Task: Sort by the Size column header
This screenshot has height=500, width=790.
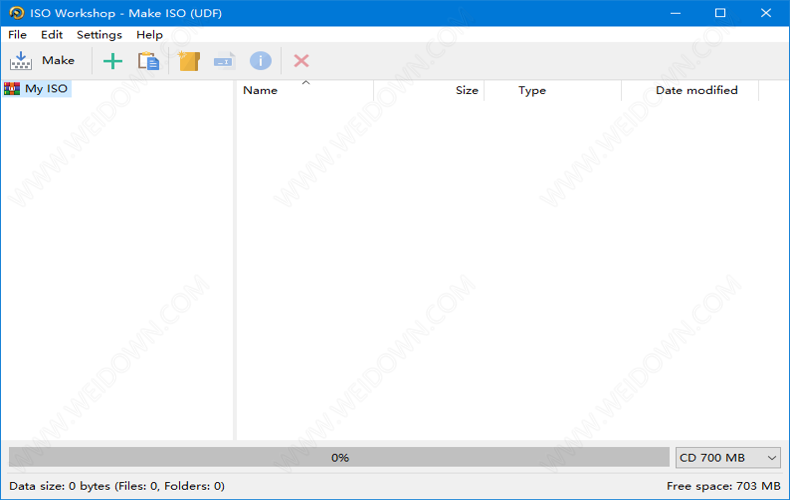Action: point(429,90)
